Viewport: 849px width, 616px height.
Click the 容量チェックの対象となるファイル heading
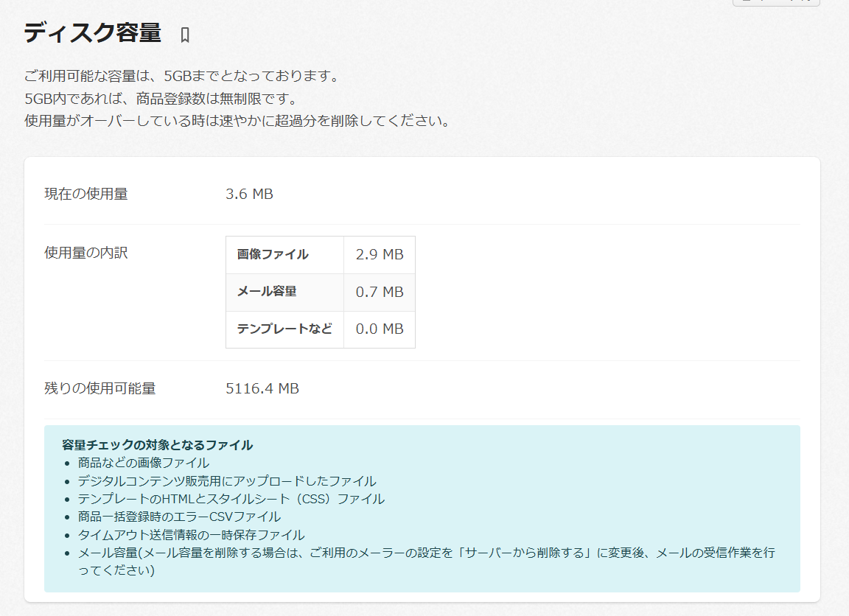click(x=158, y=445)
